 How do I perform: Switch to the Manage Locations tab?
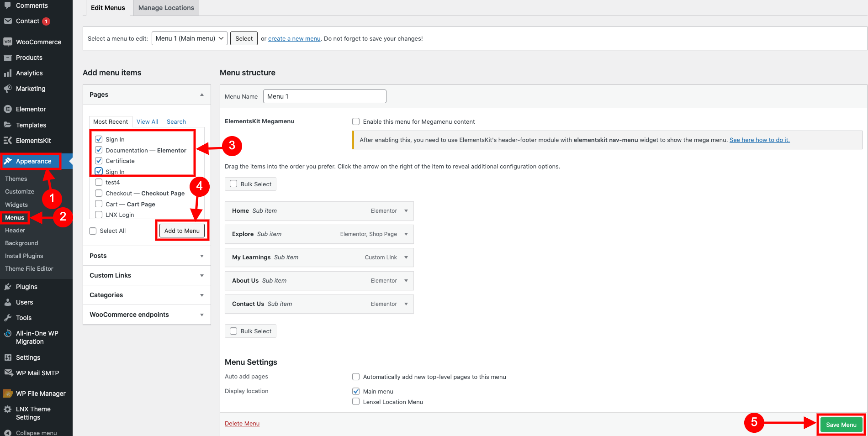166,8
